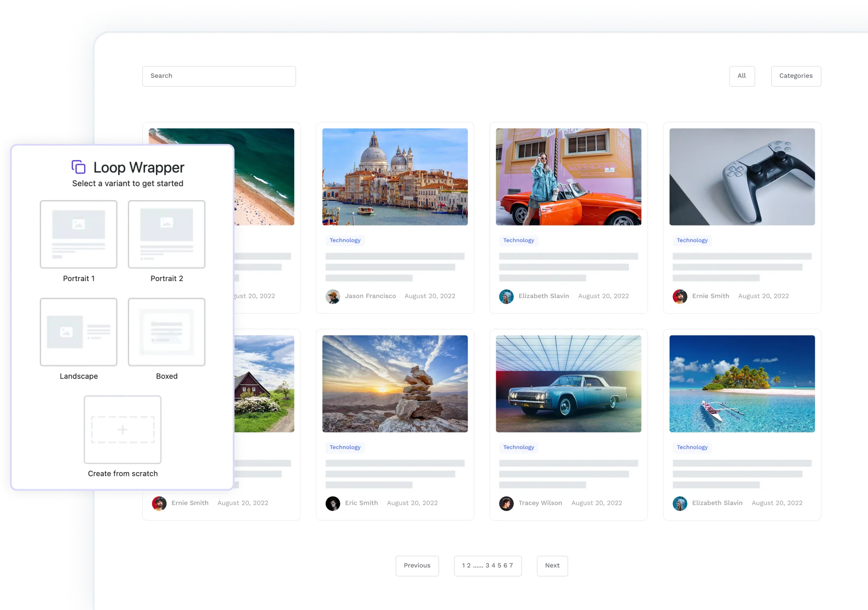Select the Technology tag on the Venice post
Image resolution: width=868 pixels, height=610 pixels.
pyautogui.click(x=345, y=240)
